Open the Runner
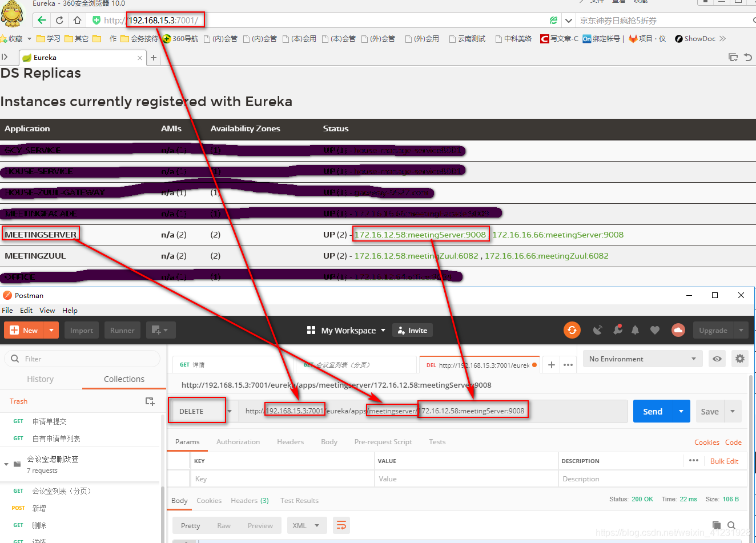The image size is (756, 543). click(x=122, y=330)
